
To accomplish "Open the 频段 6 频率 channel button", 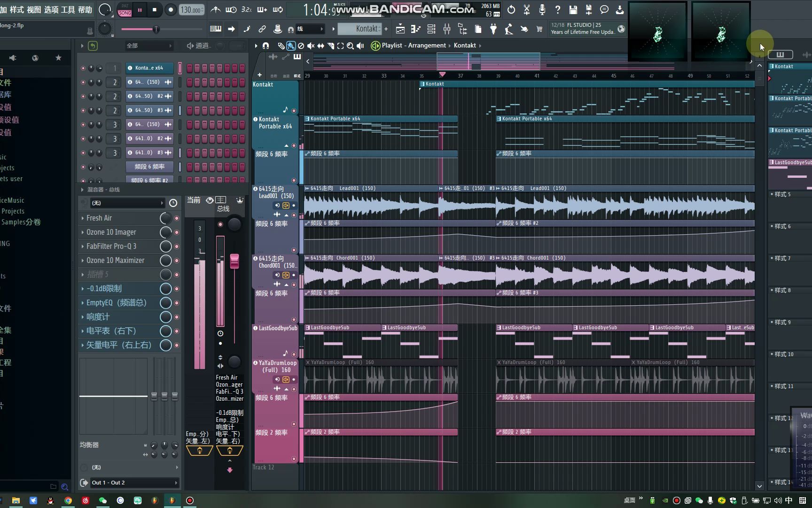I will [x=149, y=167].
